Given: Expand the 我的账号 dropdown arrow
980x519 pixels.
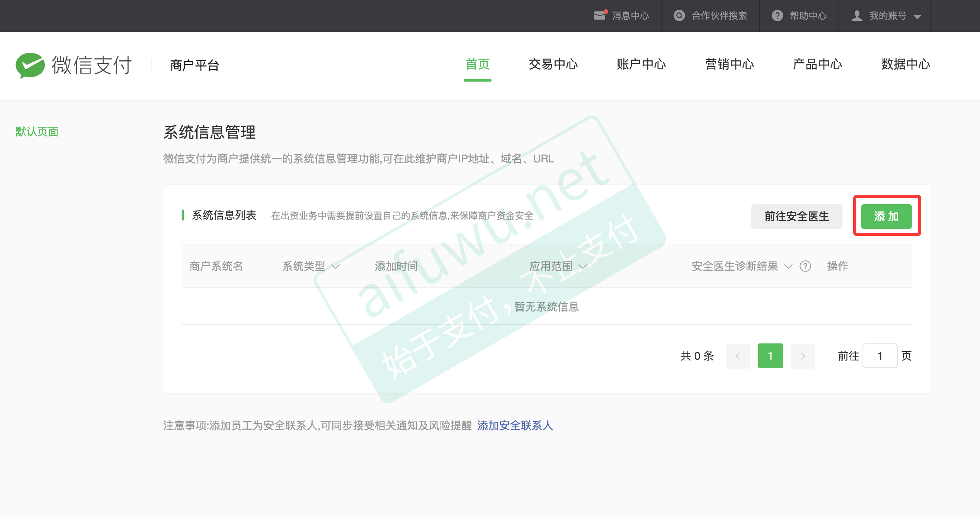Looking at the screenshot, I should [x=917, y=17].
